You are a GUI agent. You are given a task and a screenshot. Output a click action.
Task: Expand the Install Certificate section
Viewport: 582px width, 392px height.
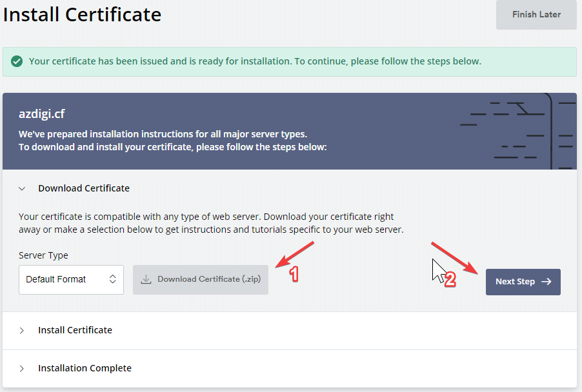(x=75, y=329)
